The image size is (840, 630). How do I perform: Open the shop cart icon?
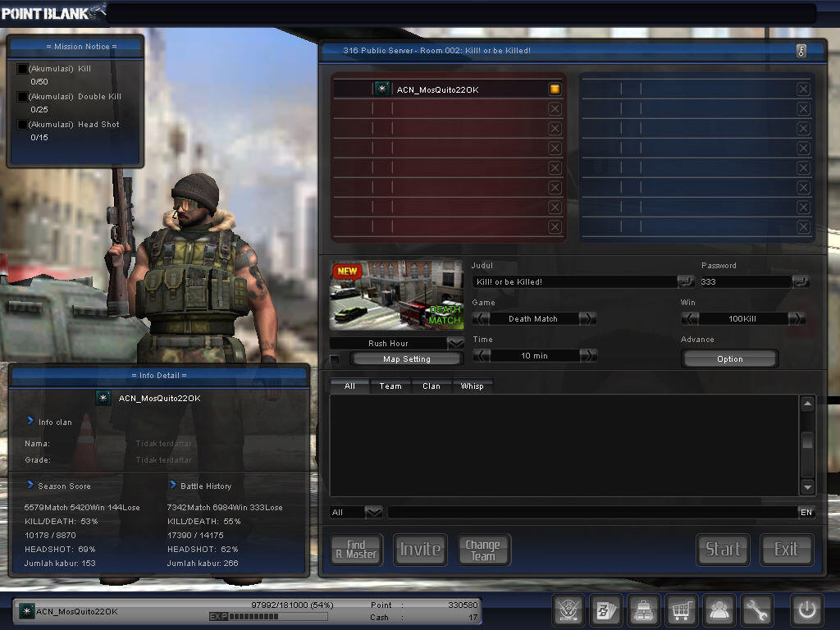681,609
